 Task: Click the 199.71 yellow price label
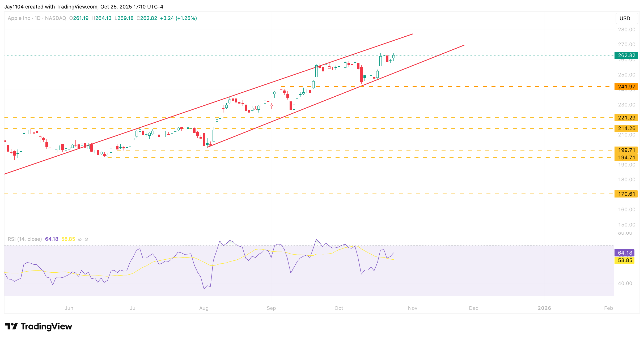coord(626,150)
